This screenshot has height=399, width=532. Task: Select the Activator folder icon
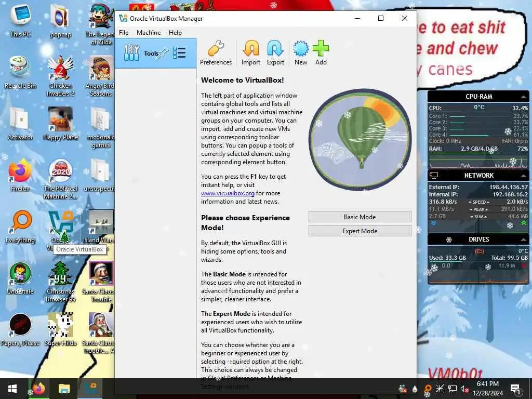(20, 124)
